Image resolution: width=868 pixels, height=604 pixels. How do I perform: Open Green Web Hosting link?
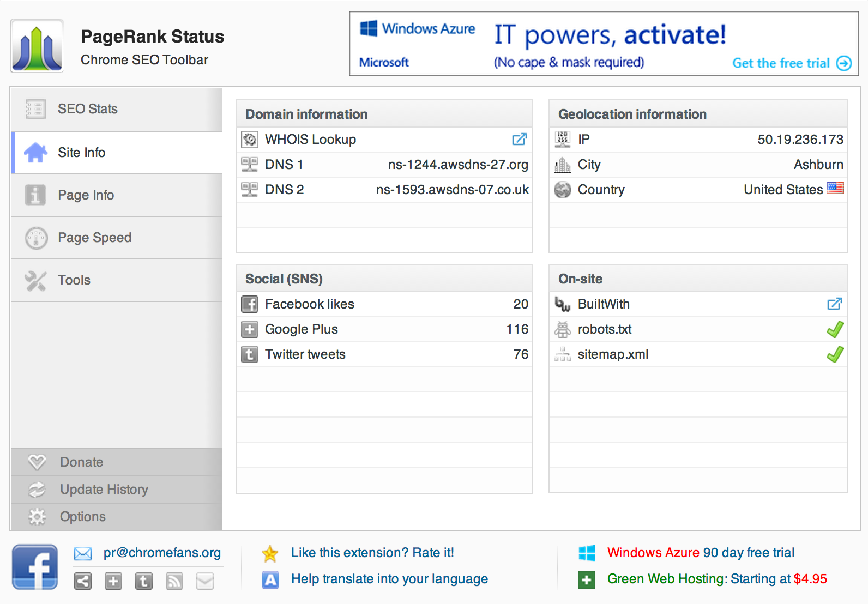[x=717, y=579]
